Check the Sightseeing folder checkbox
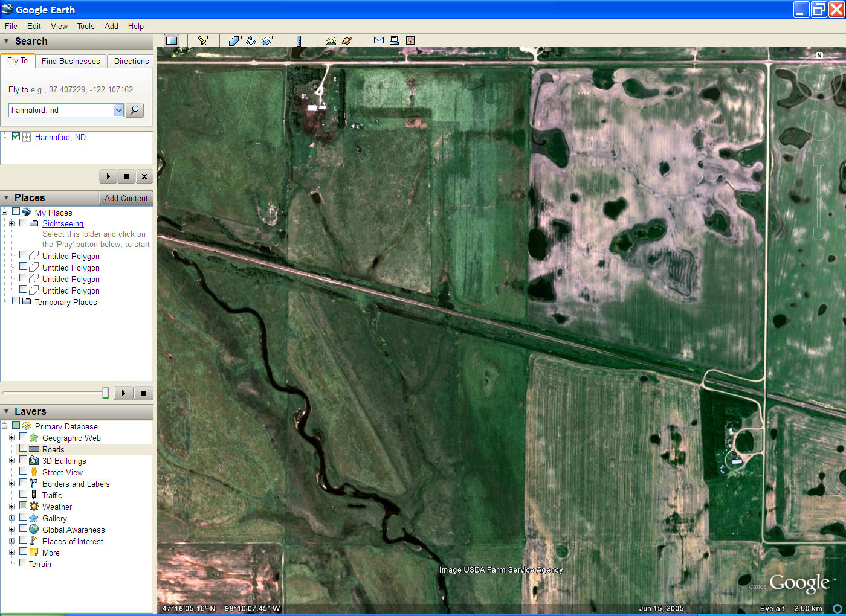The image size is (846, 616). pyautogui.click(x=24, y=223)
